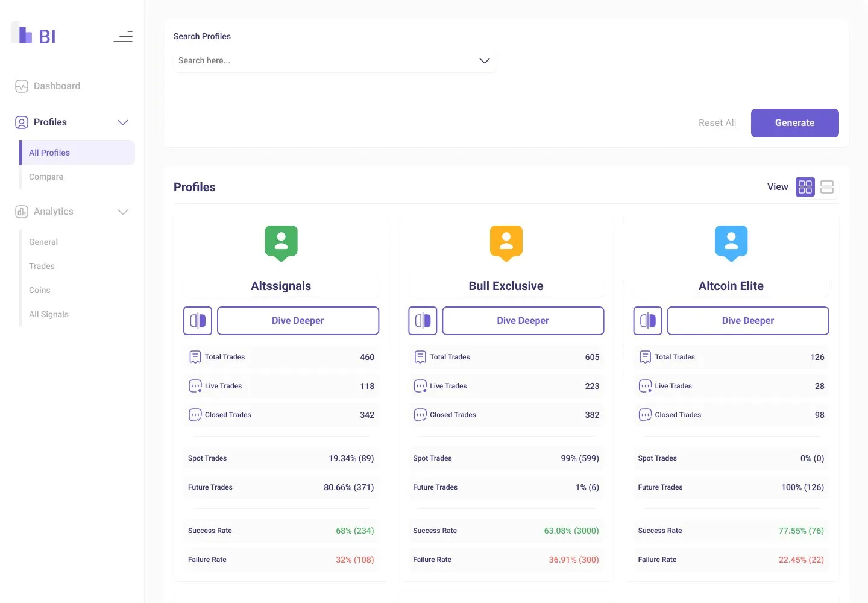Switch to grid view layout
This screenshot has height=603, width=868.
click(x=805, y=187)
